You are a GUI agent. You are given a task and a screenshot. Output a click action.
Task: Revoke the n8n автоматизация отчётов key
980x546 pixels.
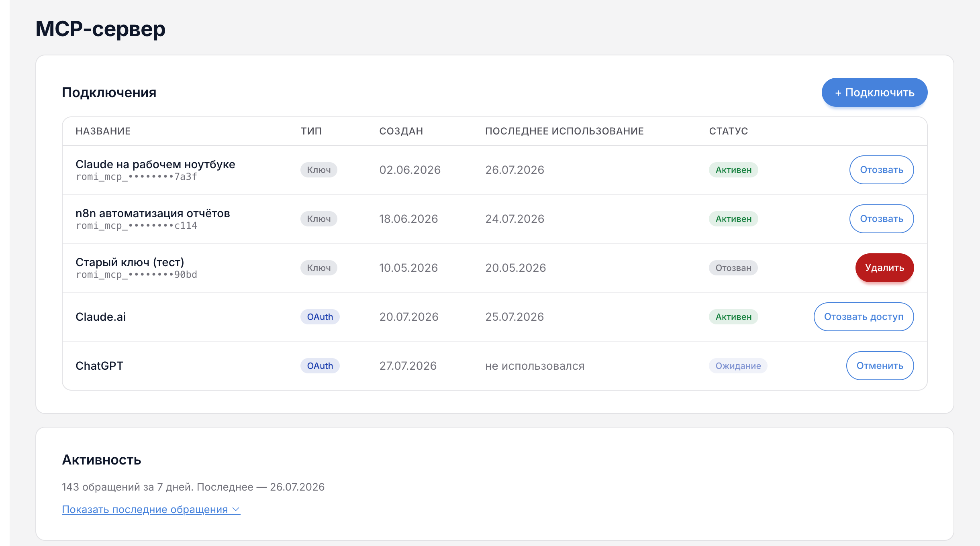coord(882,219)
